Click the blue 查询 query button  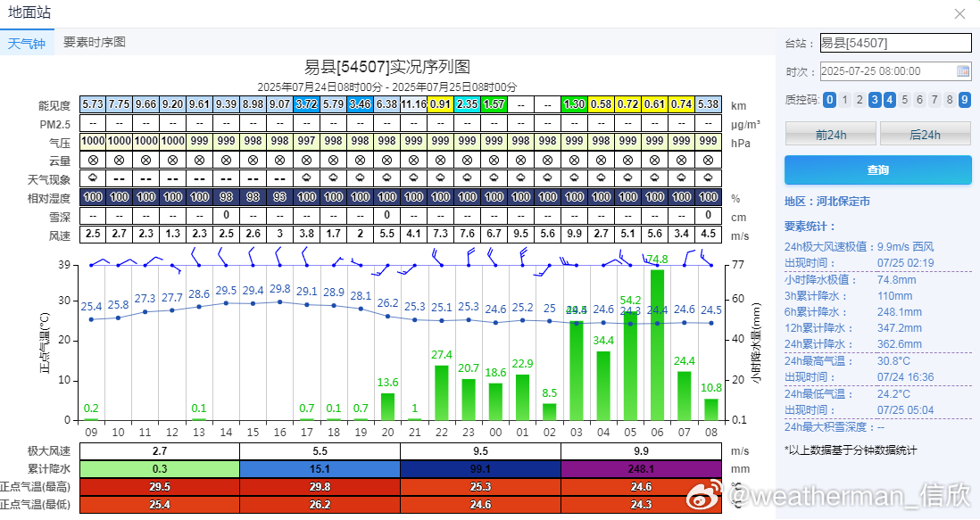[877, 169]
